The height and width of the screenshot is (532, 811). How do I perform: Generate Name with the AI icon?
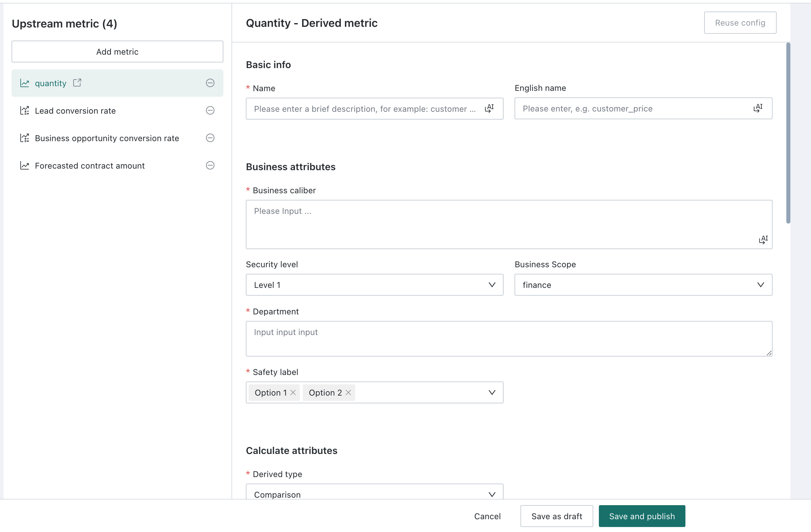(x=489, y=109)
